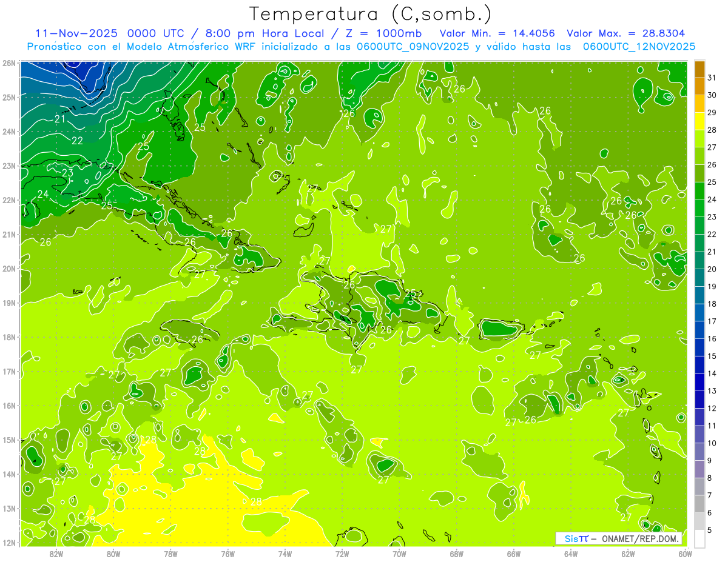Viewport: 728px width, 562px height.
Task: Click the '70W' longitude axis label
Action: (399, 554)
